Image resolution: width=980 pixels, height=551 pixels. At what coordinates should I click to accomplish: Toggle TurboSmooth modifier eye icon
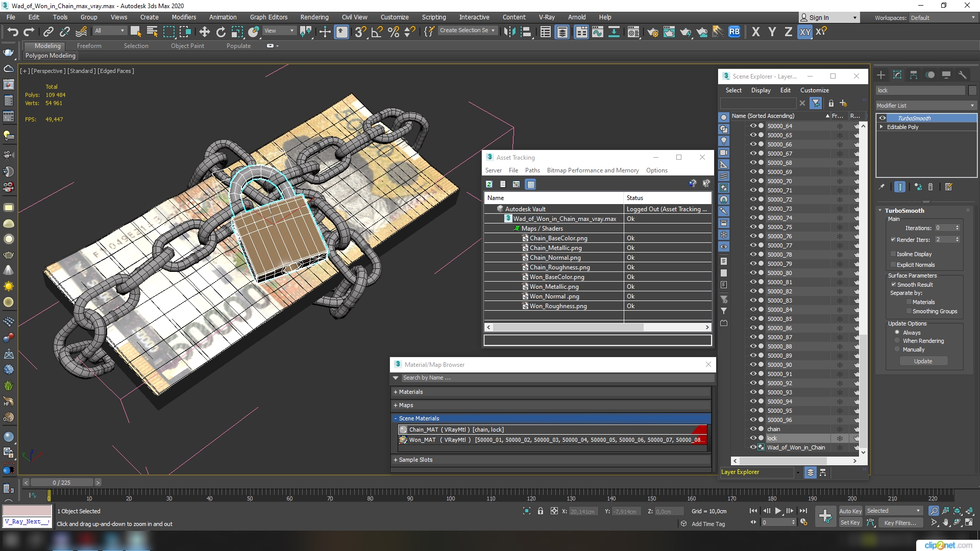(x=883, y=118)
